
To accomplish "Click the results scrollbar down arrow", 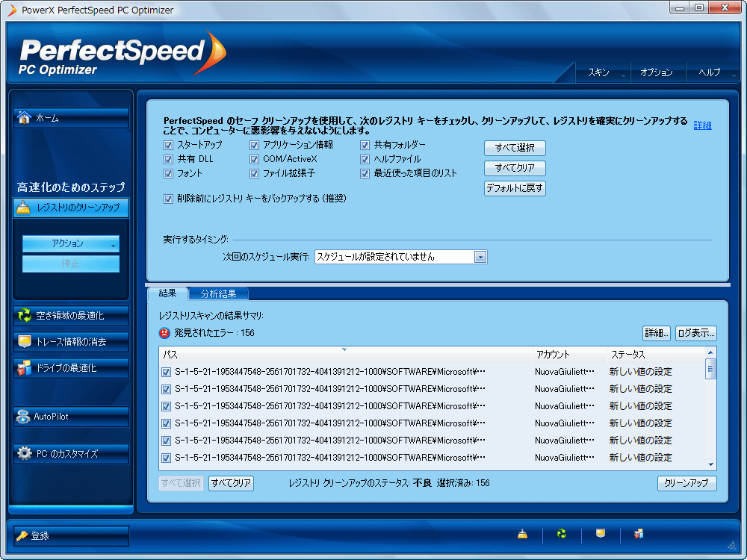I will coord(711,464).
